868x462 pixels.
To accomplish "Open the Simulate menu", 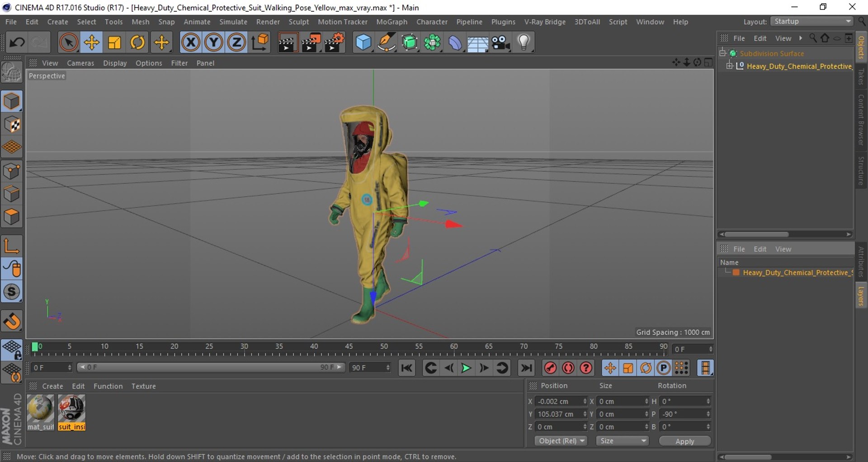I will (233, 22).
